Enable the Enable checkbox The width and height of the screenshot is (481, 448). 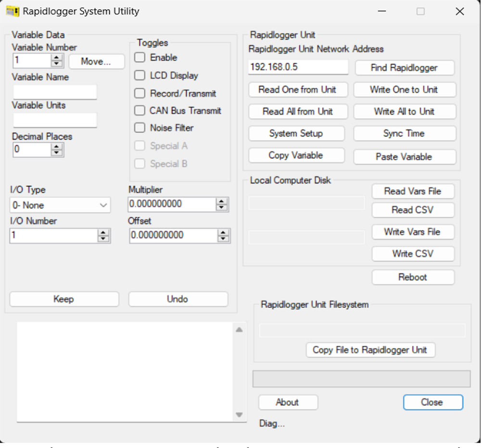[x=140, y=57]
